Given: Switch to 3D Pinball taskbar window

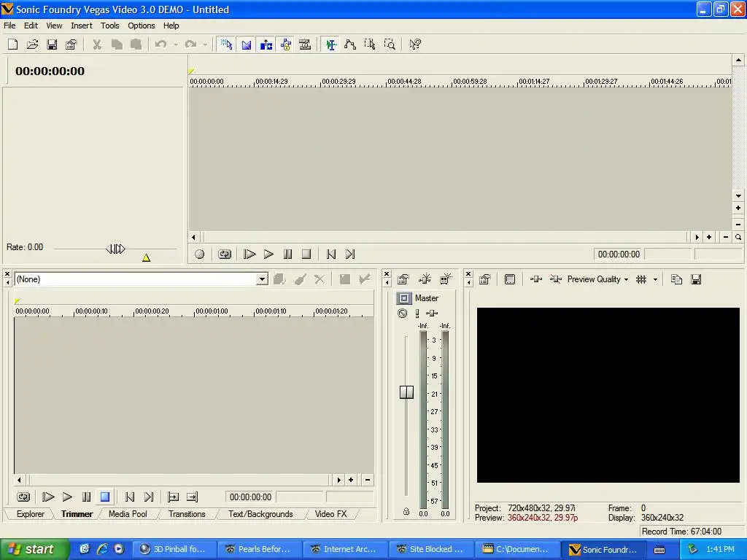Looking at the screenshot, I should click(x=174, y=549).
